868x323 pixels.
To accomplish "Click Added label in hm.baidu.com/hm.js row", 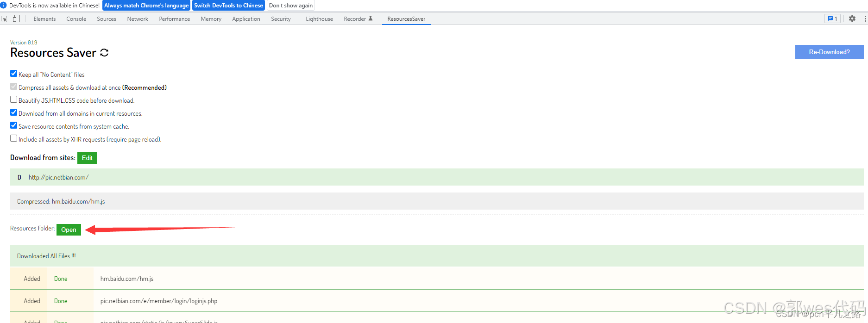I will (x=32, y=279).
